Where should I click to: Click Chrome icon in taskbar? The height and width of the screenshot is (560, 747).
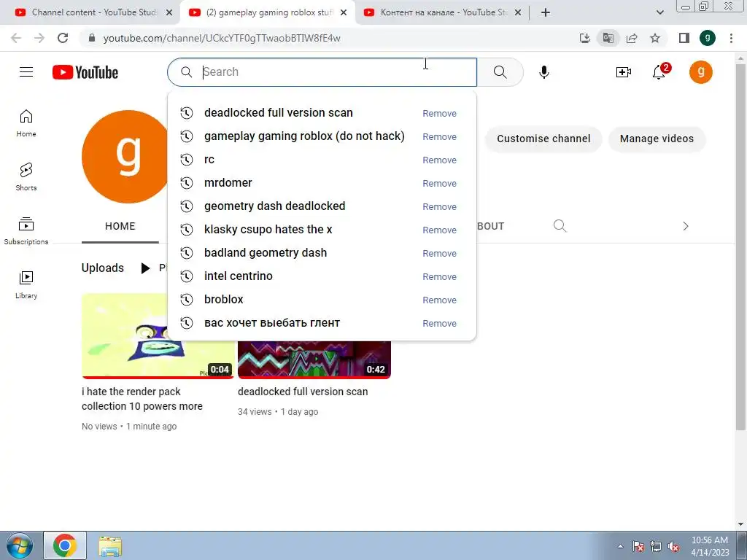(x=65, y=545)
